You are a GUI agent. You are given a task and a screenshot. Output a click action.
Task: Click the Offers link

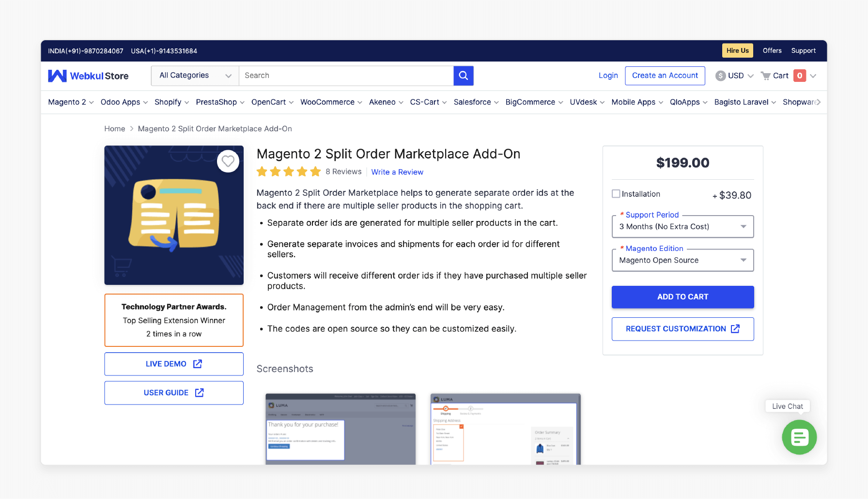coord(772,50)
